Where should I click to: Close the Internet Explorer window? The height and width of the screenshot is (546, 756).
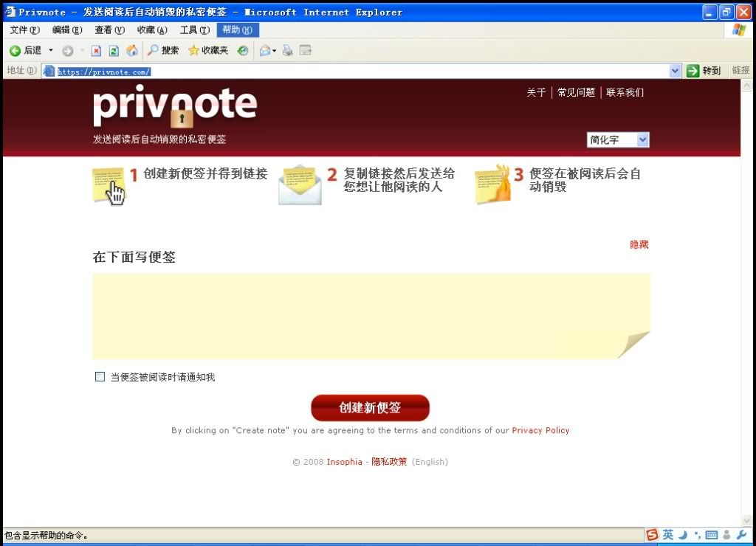pos(743,12)
